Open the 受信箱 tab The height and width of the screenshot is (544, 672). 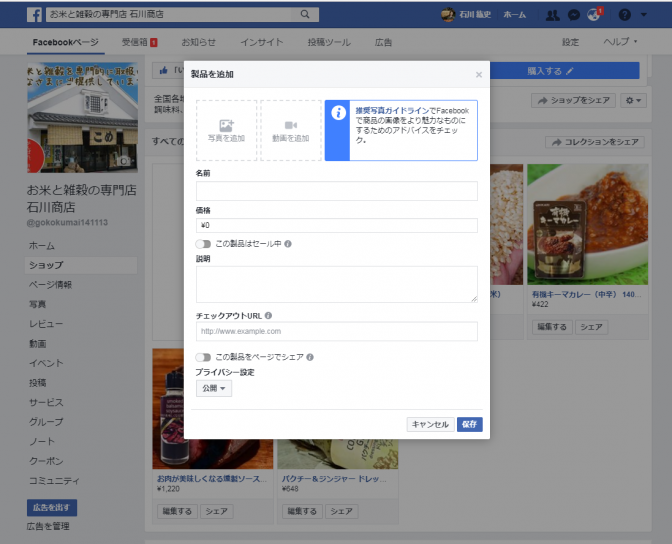coord(139,42)
